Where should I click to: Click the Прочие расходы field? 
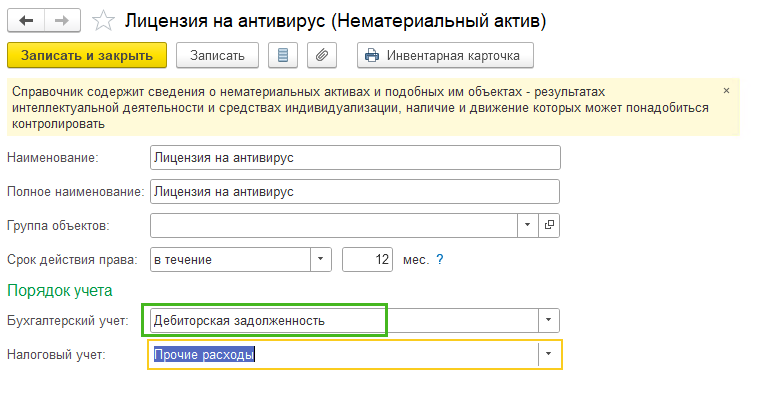point(344,354)
